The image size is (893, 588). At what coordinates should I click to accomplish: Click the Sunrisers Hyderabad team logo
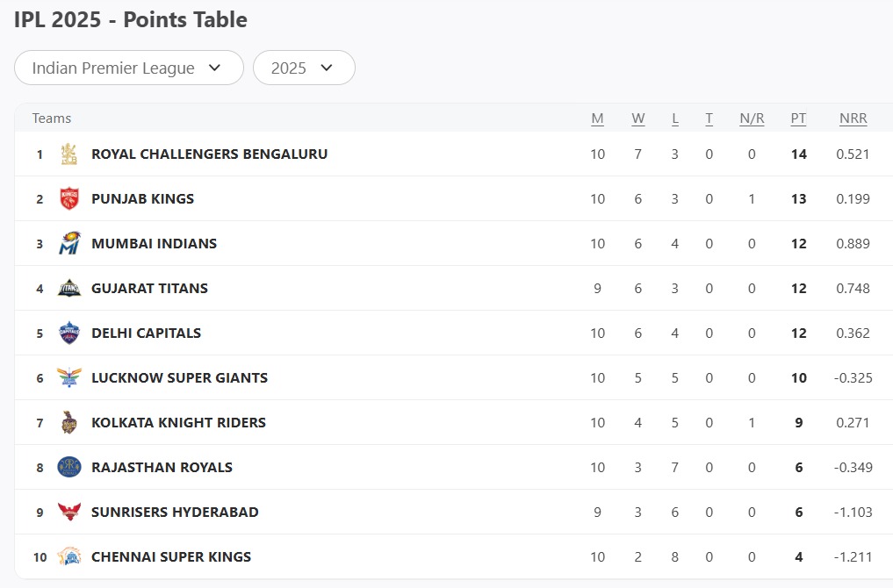point(68,512)
